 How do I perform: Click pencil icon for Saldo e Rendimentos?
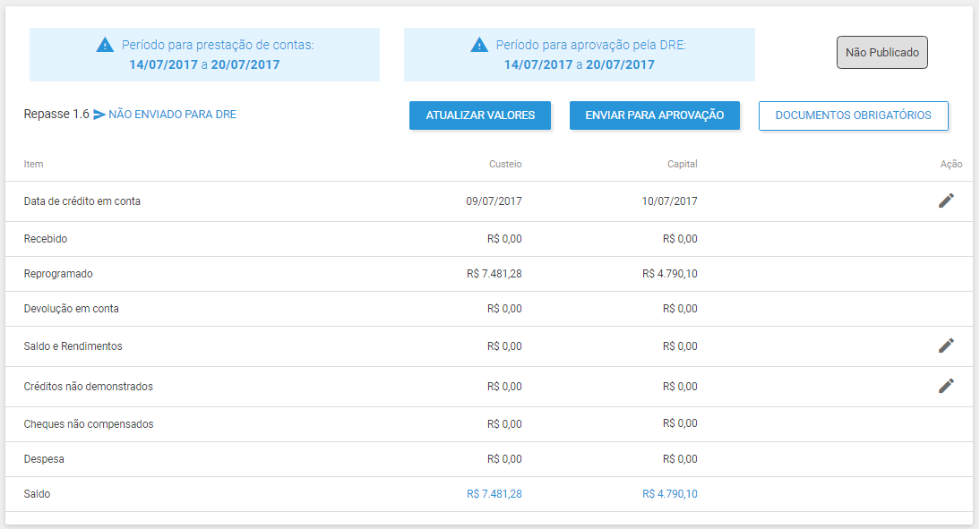tap(946, 346)
